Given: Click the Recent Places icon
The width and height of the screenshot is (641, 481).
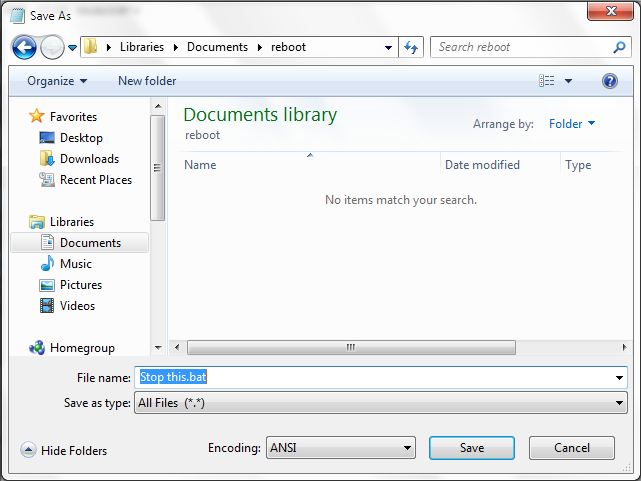Looking at the screenshot, I should point(47,179).
